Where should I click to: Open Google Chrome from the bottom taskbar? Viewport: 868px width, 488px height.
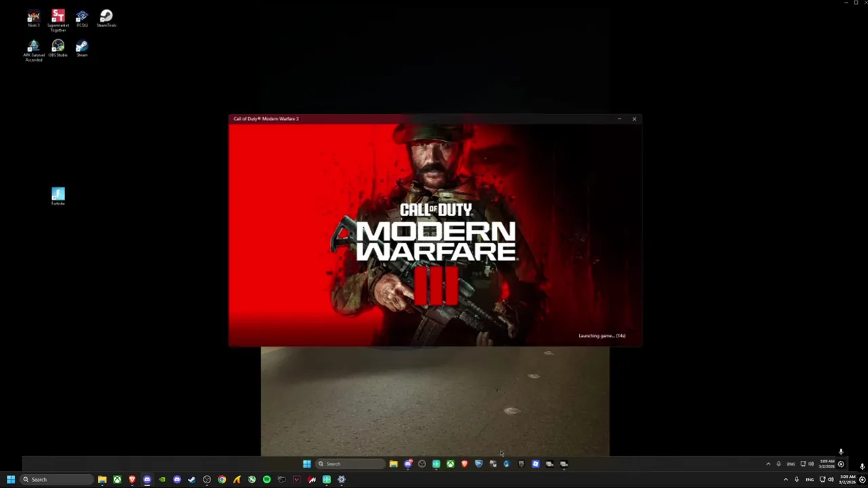pos(222,479)
